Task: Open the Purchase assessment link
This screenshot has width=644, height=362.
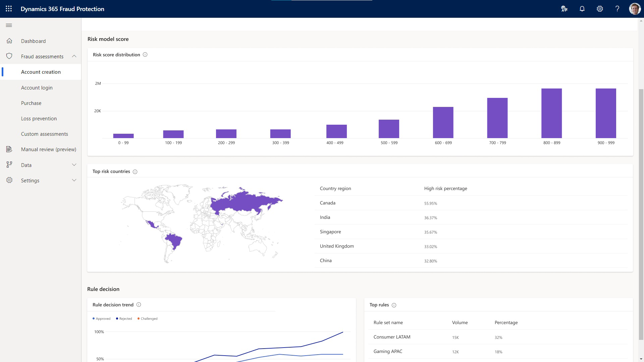Action: [31, 103]
